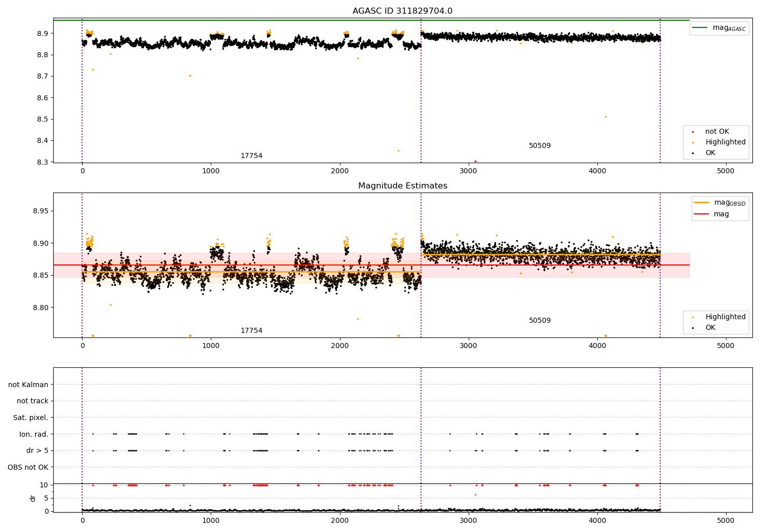The width and height of the screenshot is (760, 532).
Task: Click the '50509' label in top plot
Action: coord(540,145)
